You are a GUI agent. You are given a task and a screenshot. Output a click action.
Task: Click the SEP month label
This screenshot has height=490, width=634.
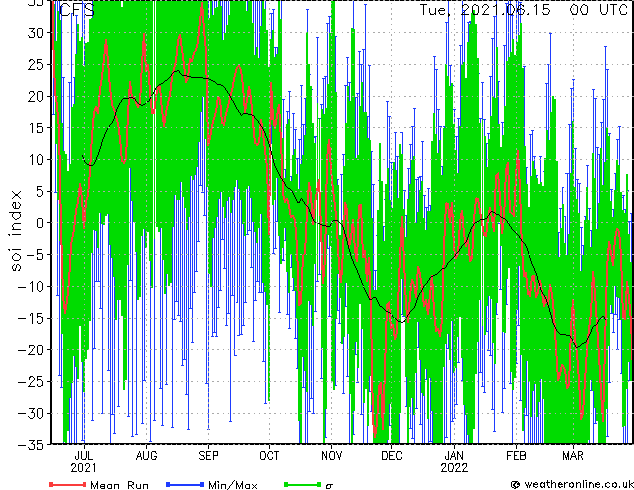click(208, 456)
